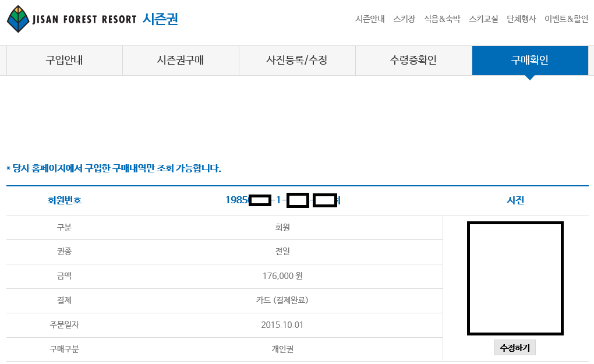The height and width of the screenshot is (364, 594).
Task: Open the 스키교실 menu
Action: click(483, 19)
